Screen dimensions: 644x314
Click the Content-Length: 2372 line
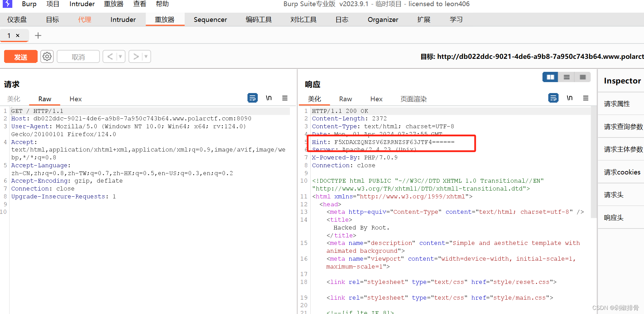tap(349, 118)
